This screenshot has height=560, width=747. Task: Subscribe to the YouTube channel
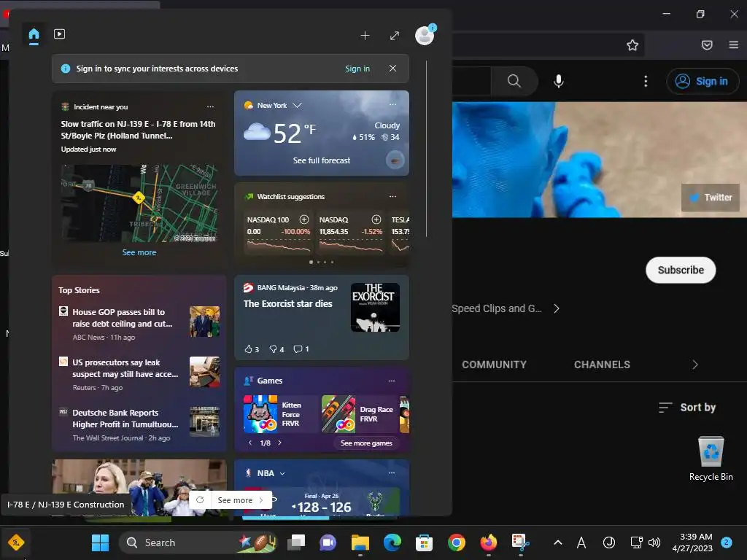point(681,270)
